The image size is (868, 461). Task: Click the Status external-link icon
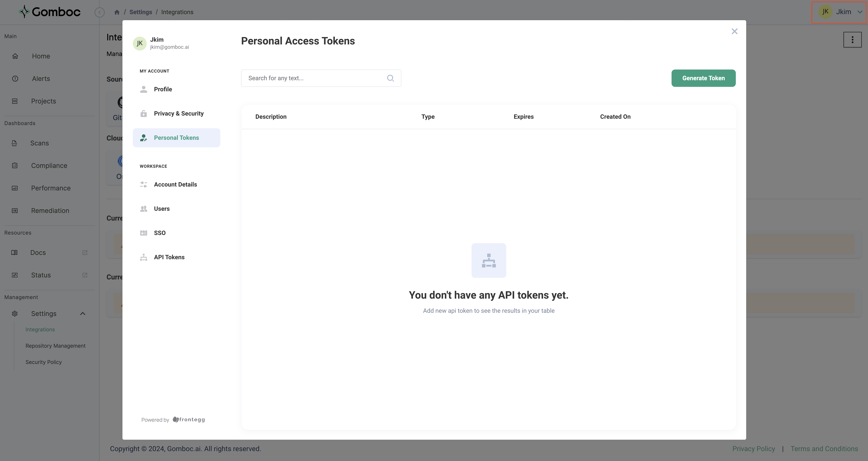click(85, 275)
